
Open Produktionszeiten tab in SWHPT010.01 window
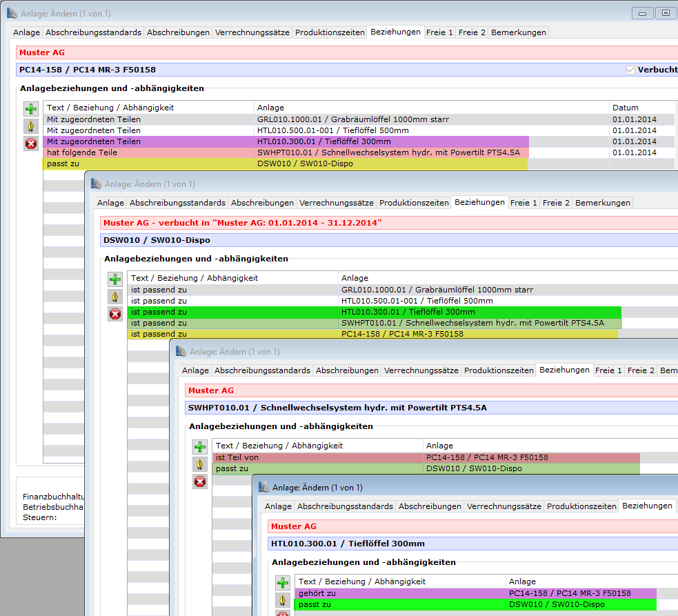499,370
